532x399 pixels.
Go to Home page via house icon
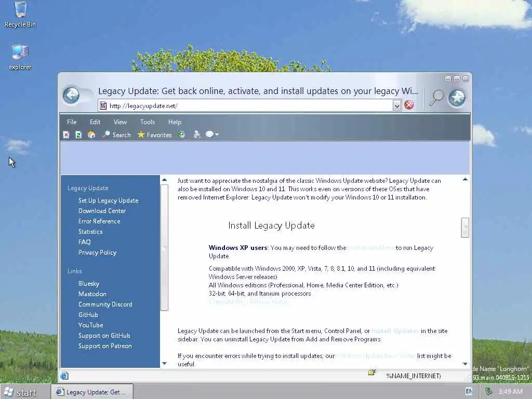coord(91,135)
